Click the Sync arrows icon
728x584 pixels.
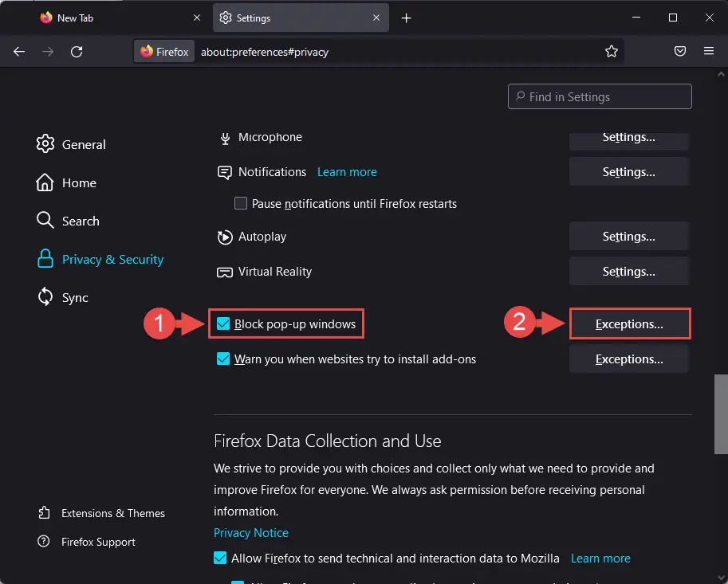(45, 297)
